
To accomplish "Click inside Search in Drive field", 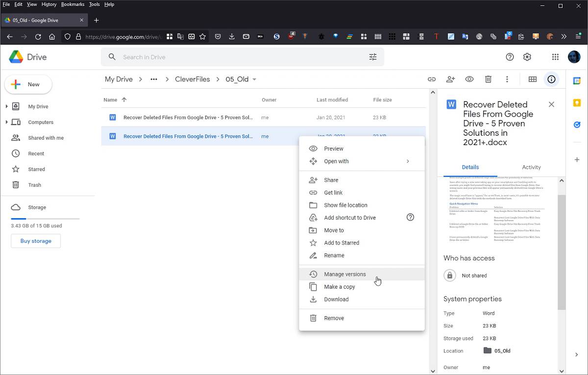I will pyautogui.click(x=243, y=57).
